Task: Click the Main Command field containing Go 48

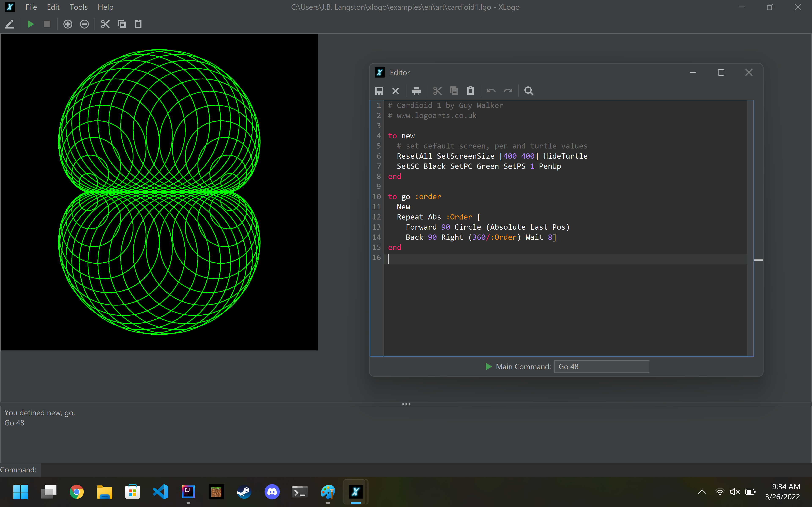Action: (601, 367)
